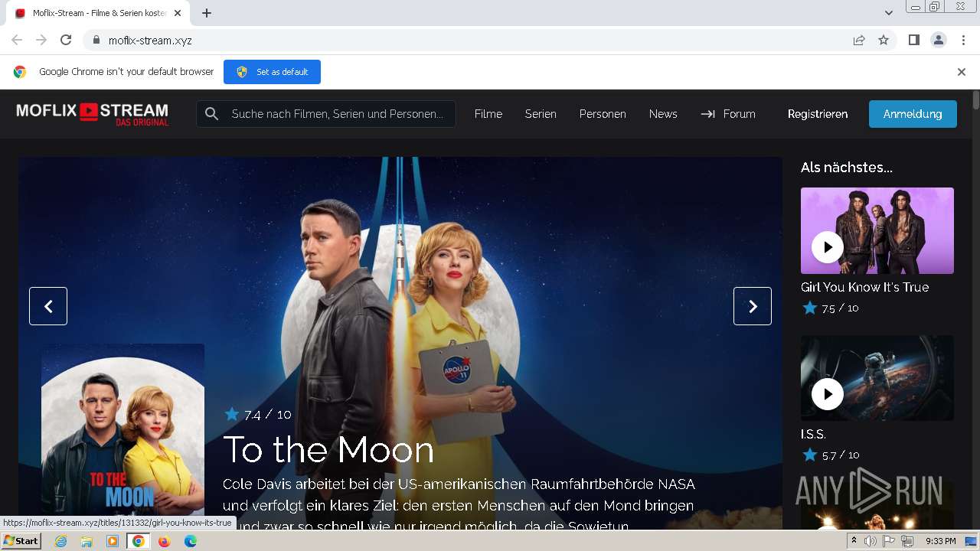Viewport: 980px width, 551px height.
Task: Click the star icon beside 5.7 / 10
Action: [810, 455]
